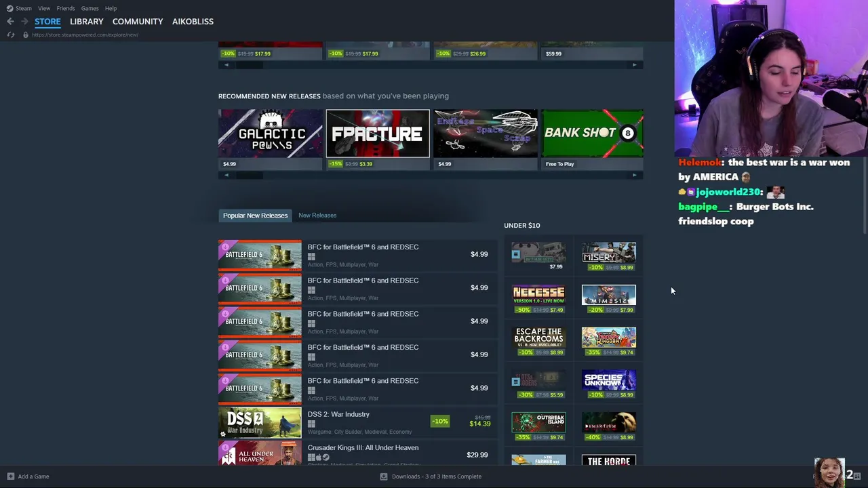Screen dimensions: 868x488
Task: Reload the store page
Action: coord(10,35)
